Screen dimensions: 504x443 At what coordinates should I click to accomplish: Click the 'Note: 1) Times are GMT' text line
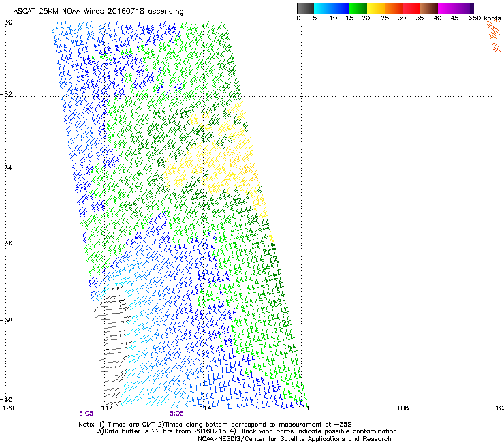click(215, 425)
